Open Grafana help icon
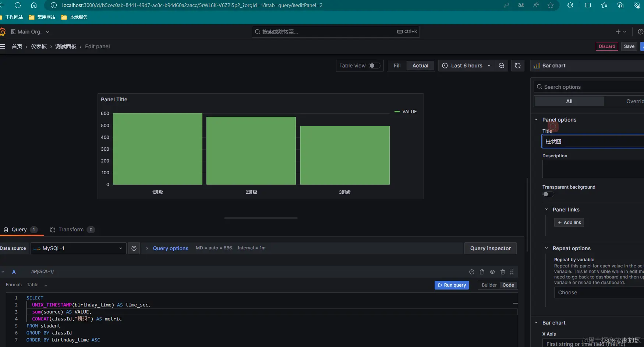 (640, 32)
